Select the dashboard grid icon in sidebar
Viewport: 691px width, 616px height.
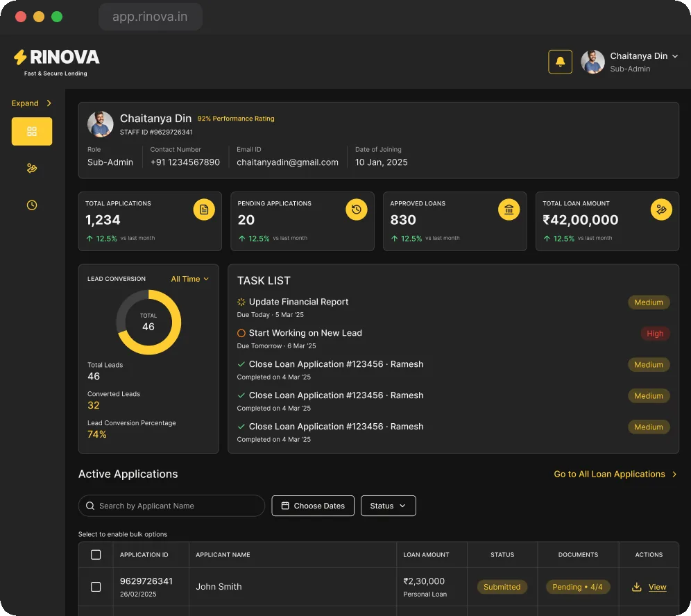[32, 131]
